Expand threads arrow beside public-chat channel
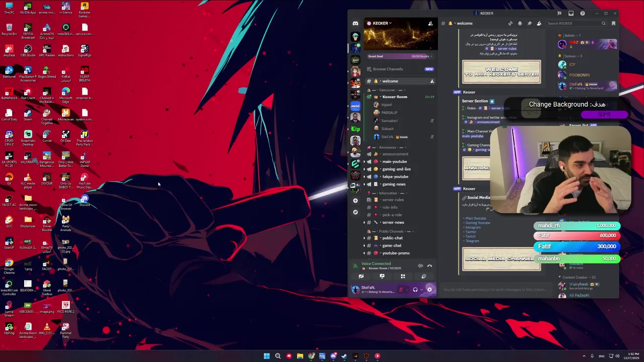644x362 pixels. point(364,238)
